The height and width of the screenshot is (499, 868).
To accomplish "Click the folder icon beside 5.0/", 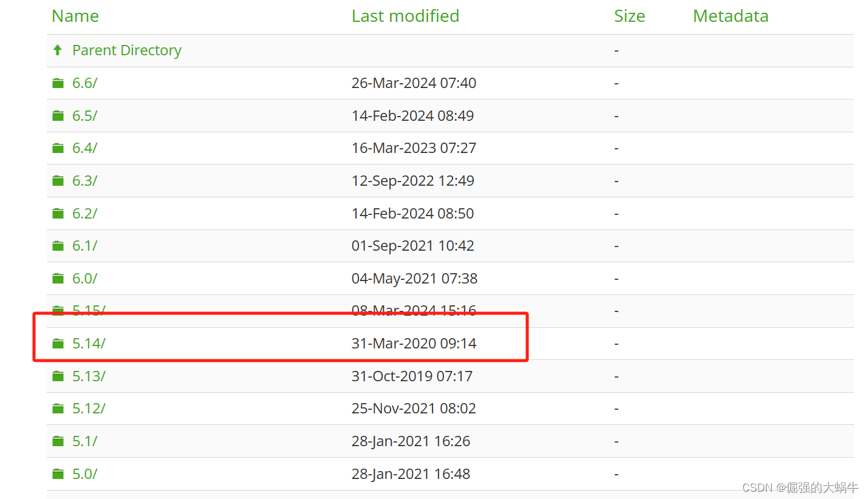I will coord(58,474).
